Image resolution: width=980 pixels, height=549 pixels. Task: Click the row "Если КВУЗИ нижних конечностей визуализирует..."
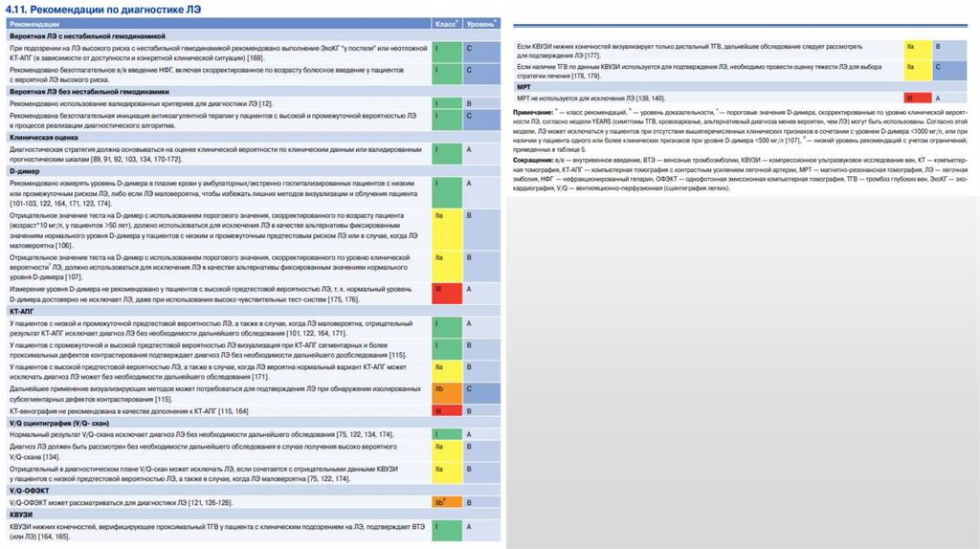(x=740, y=51)
